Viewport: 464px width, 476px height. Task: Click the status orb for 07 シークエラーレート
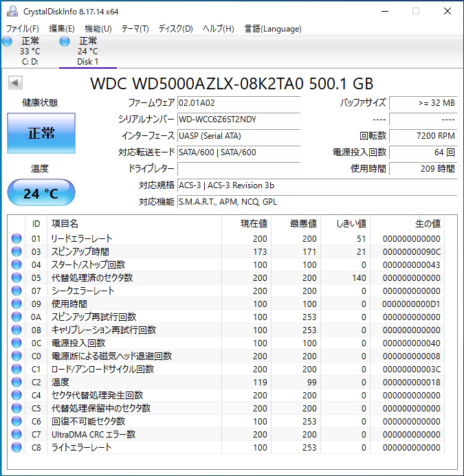(x=16, y=291)
